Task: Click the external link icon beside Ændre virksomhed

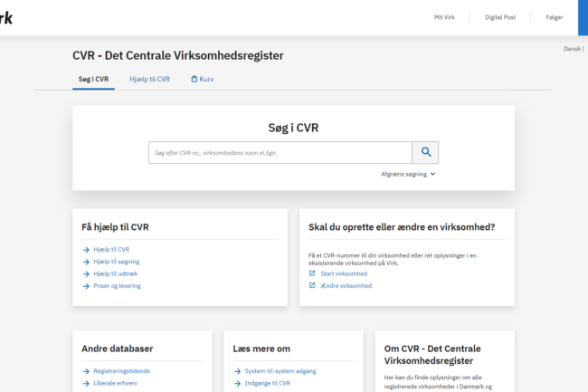Action: [312, 285]
